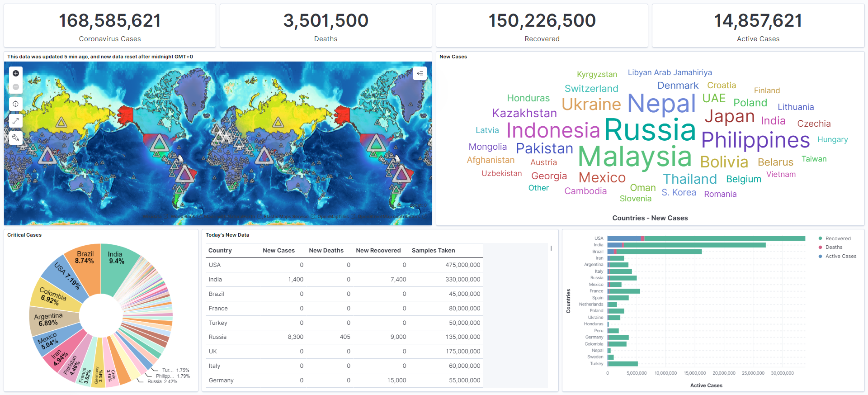This screenshot has height=395, width=868.
Task: Sort the table by New Cases
Action: coord(278,251)
